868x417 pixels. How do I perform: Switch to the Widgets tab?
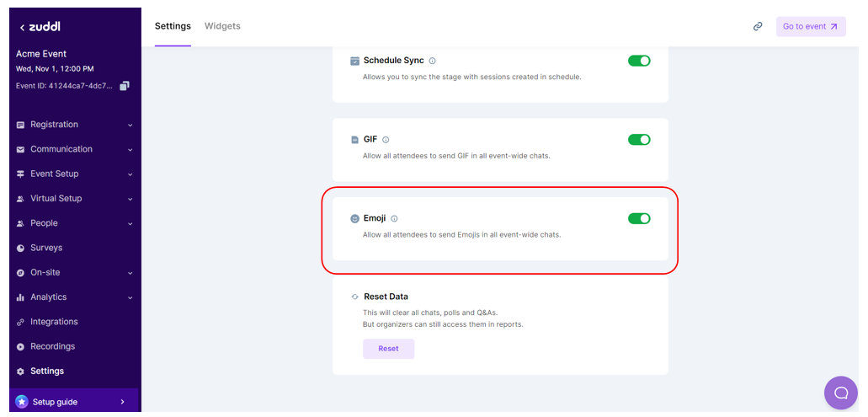222,26
